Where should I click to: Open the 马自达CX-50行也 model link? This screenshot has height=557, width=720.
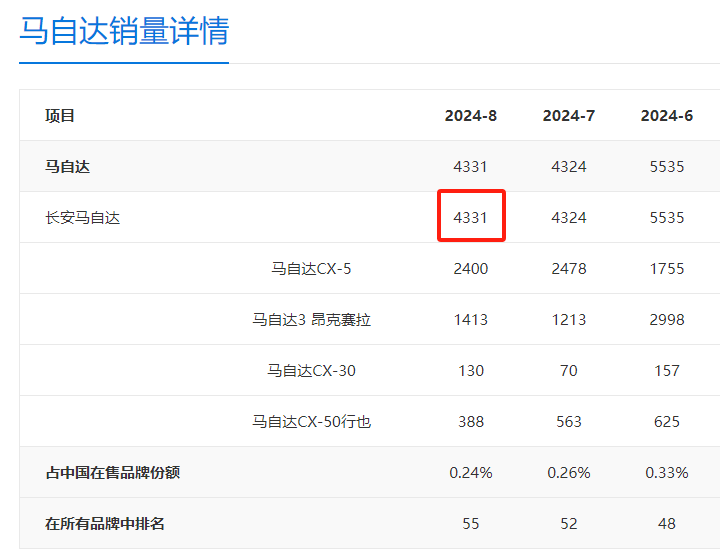click(x=311, y=422)
